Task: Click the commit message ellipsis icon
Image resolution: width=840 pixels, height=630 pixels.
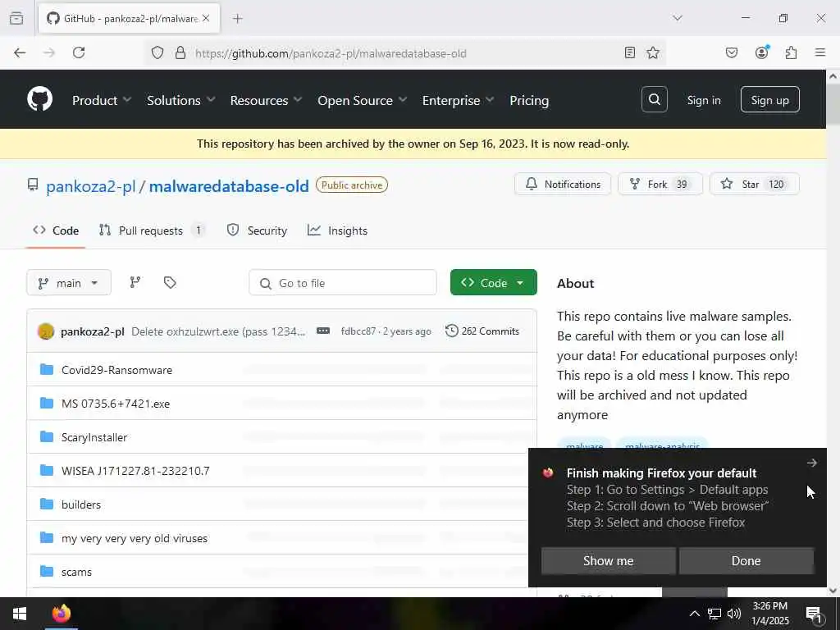Action: tap(323, 331)
